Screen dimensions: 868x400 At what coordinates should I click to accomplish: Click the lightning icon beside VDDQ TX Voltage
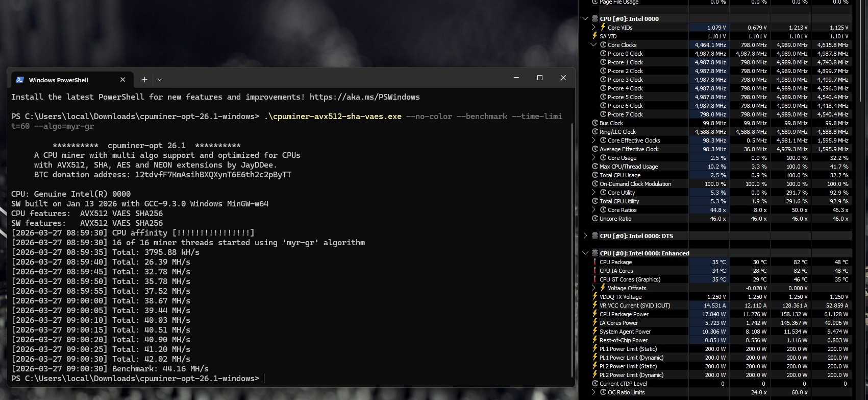click(594, 297)
